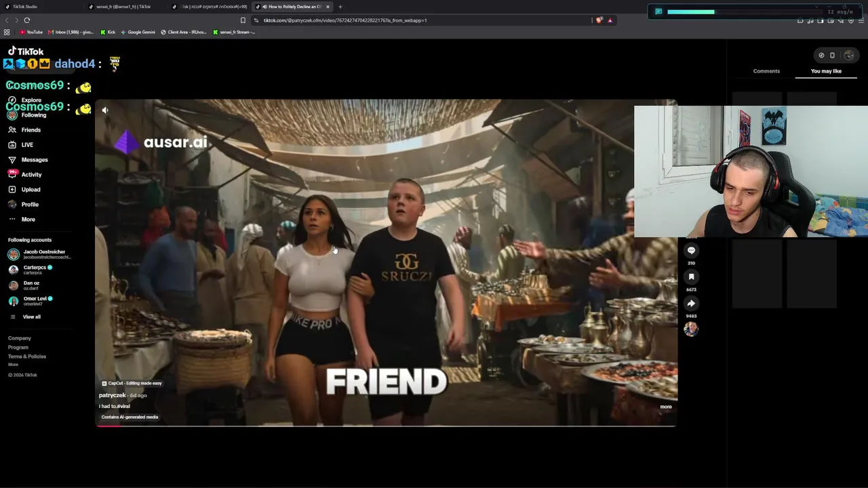868x488 pixels.
Task: Open the Gmail Inbox bookmark
Action: click(71, 32)
